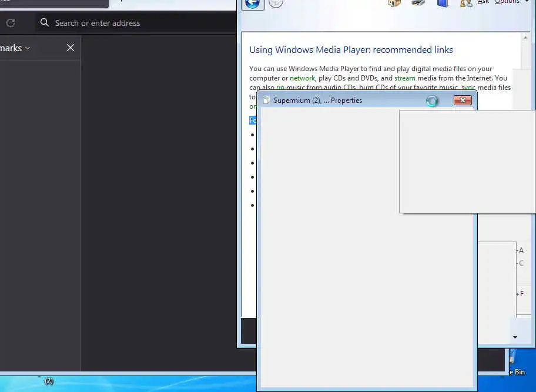
Task: Browse Help using the blue book icon
Action: (x=443, y=3)
